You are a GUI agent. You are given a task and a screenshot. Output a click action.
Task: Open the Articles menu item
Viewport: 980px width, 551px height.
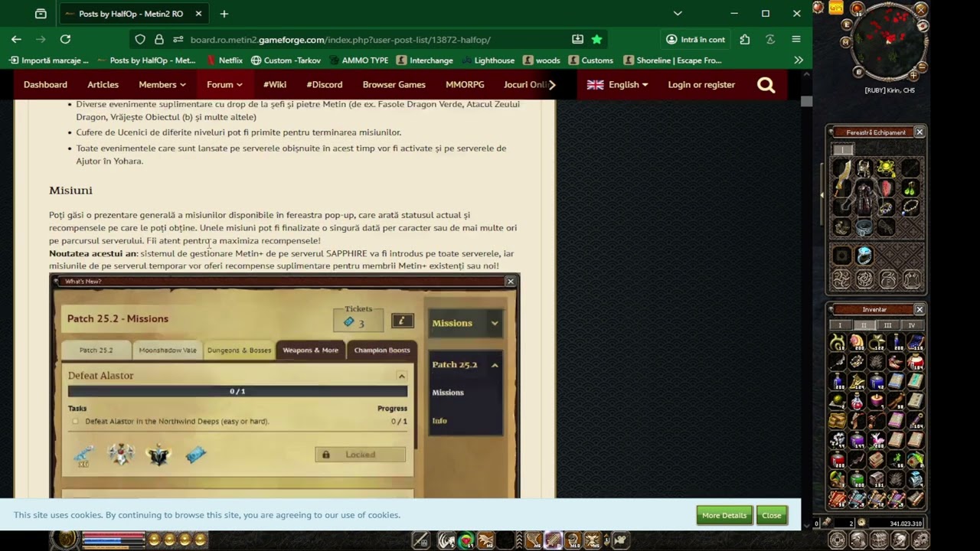(103, 85)
